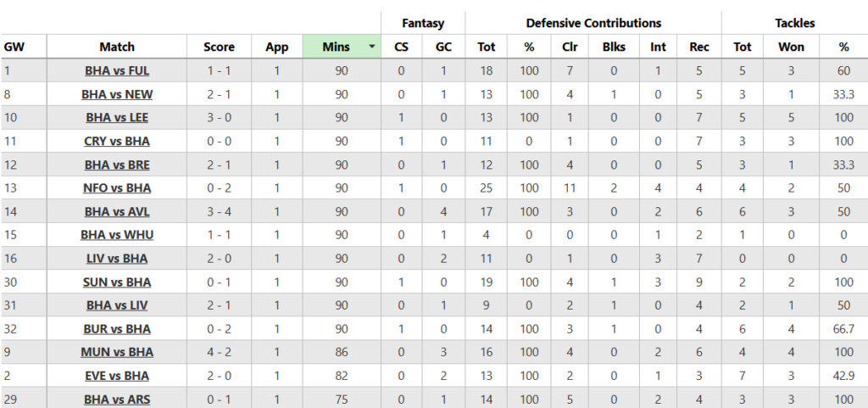The width and height of the screenshot is (868, 408).
Task: Sort by the Clr column header
Action: pyautogui.click(x=570, y=47)
